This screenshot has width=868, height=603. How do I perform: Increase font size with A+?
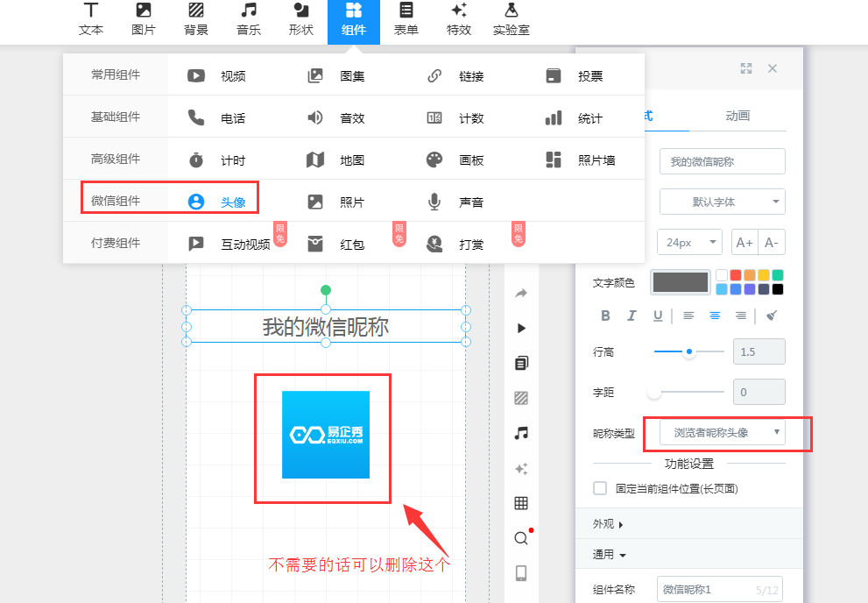click(745, 243)
